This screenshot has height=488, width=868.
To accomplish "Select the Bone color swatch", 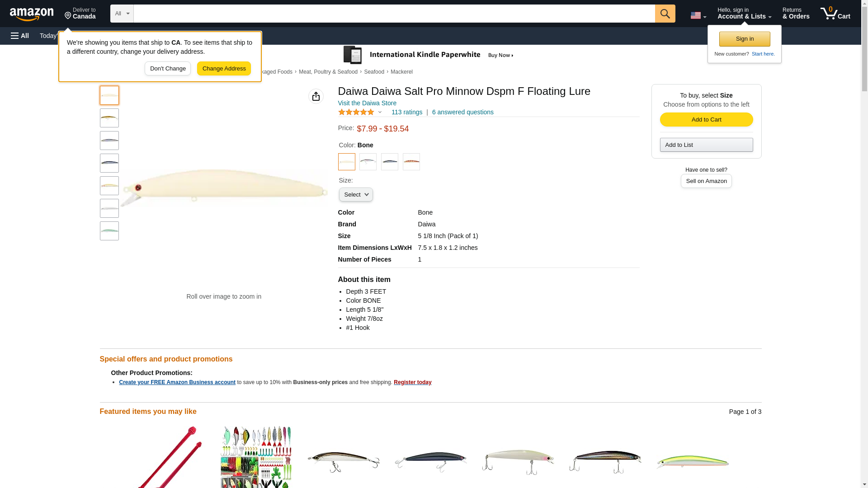I will [346, 162].
